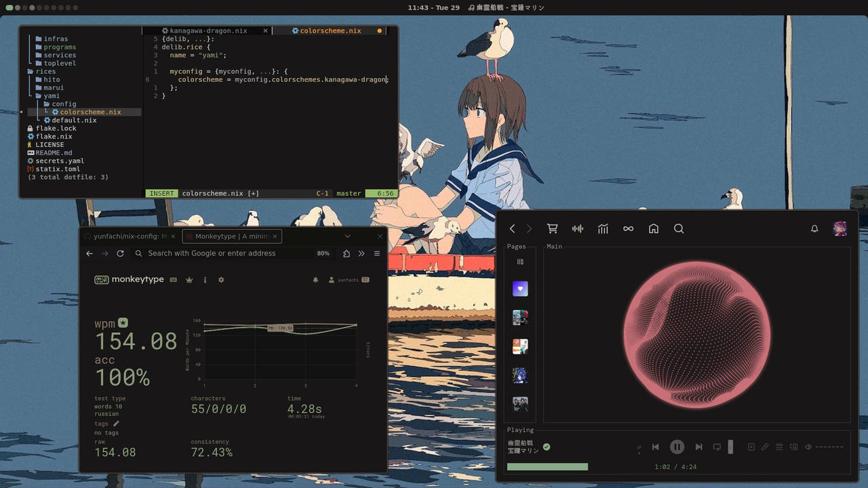Click the wpm crown badge
Screen dimensions: 868x488
click(x=123, y=323)
